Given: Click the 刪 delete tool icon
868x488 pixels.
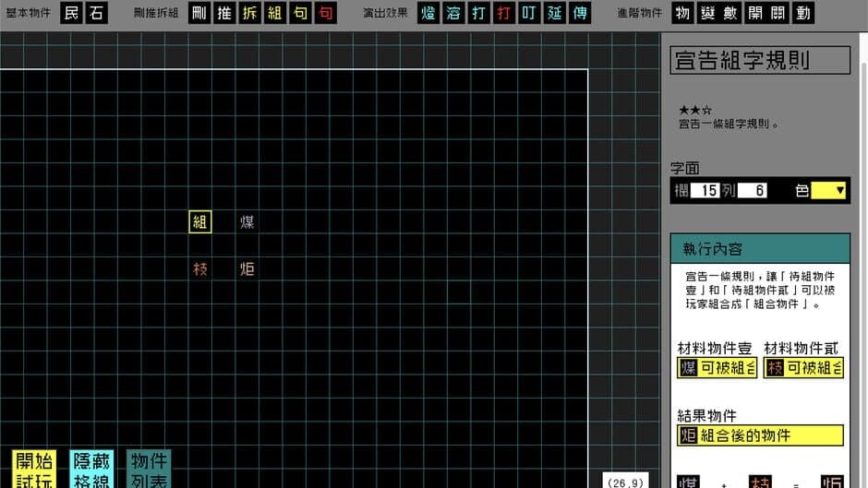Looking at the screenshot, I should tap(200, 13).
